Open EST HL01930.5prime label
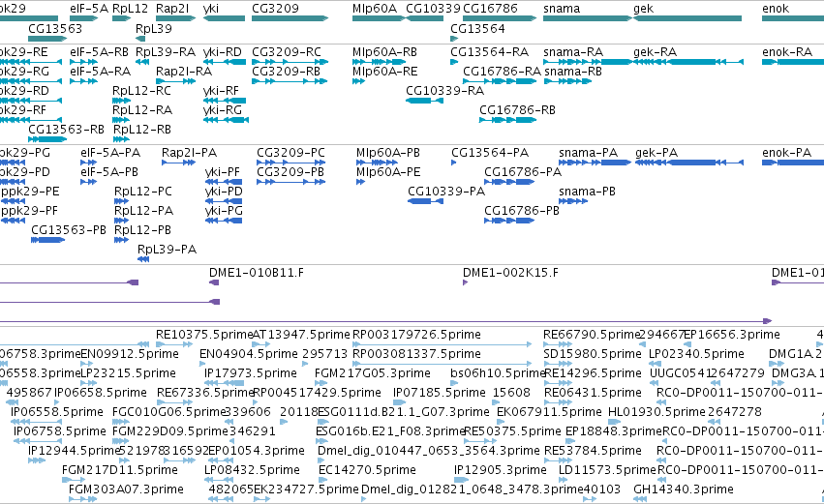 point(656,412)
